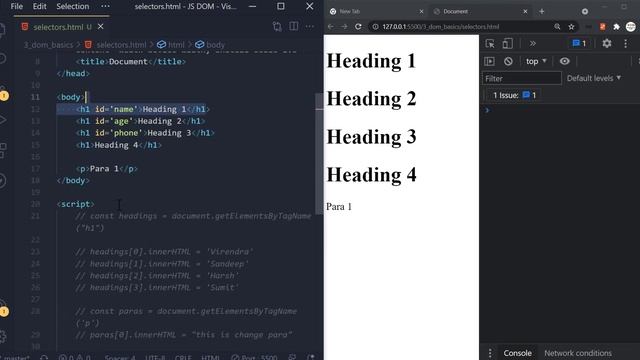Click the console Filter input field
This screenshot has height=360, width=640.
click(x=522, y=78)
